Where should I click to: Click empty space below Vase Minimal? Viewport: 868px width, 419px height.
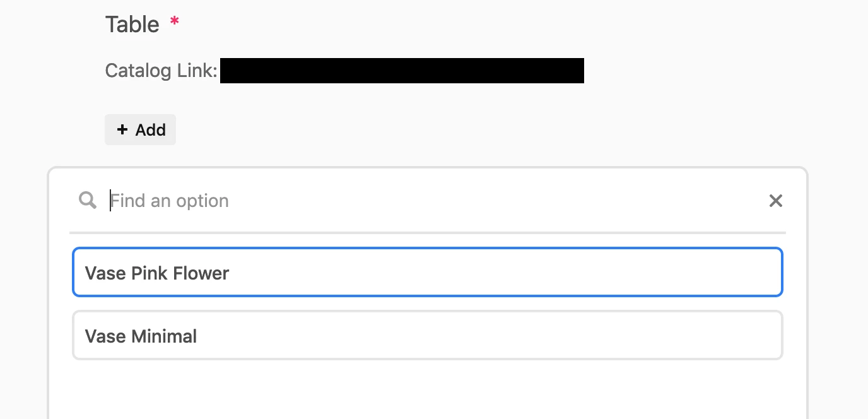point(428,391)
